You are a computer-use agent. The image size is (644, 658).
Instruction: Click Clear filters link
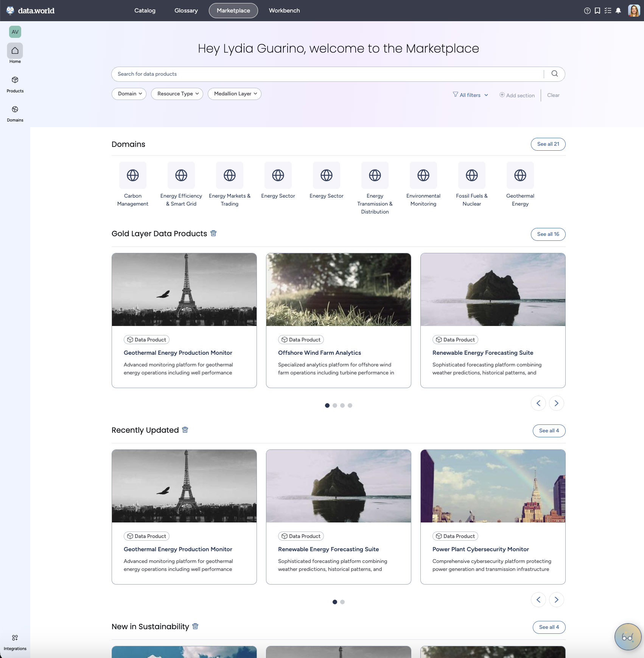[553, 95]
